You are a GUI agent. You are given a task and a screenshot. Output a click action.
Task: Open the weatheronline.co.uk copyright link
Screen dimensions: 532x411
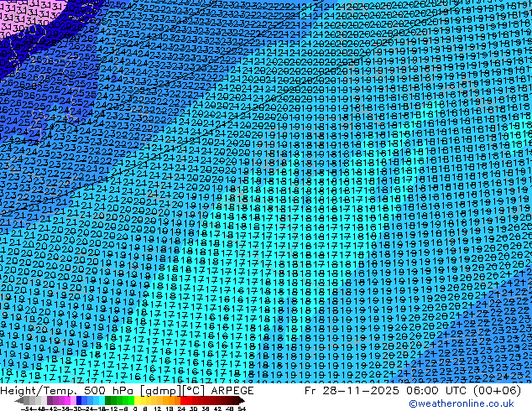[x=461, y=403]
